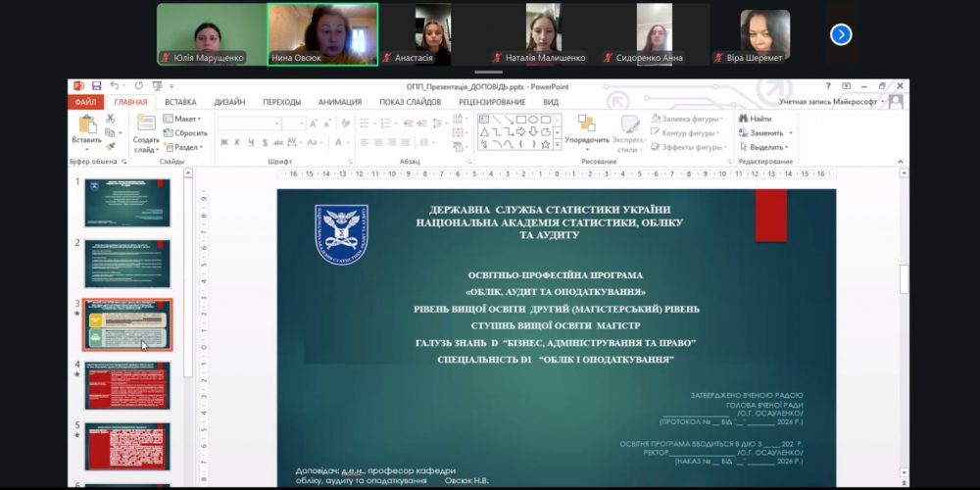This screenshot has width=980, height=490.
Task: Click the Сбросить reset button
Action: [x=185, y=132]
